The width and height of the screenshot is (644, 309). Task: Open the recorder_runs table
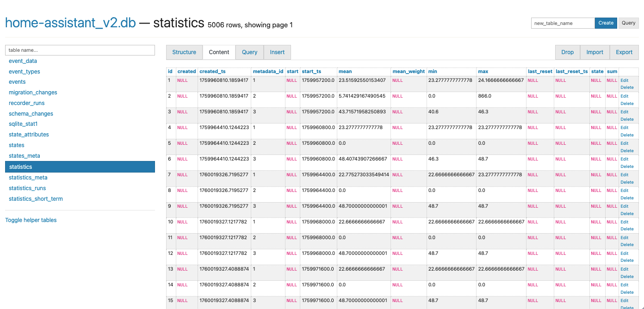27,103
